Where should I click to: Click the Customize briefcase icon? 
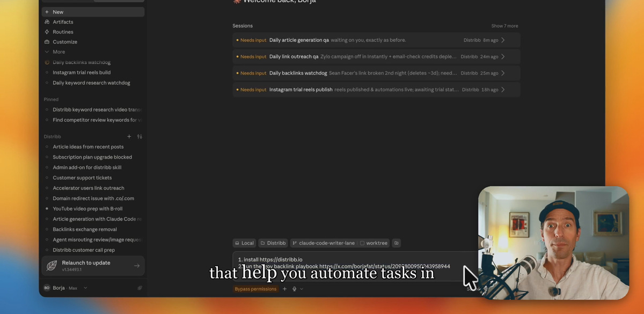[47, 42]
